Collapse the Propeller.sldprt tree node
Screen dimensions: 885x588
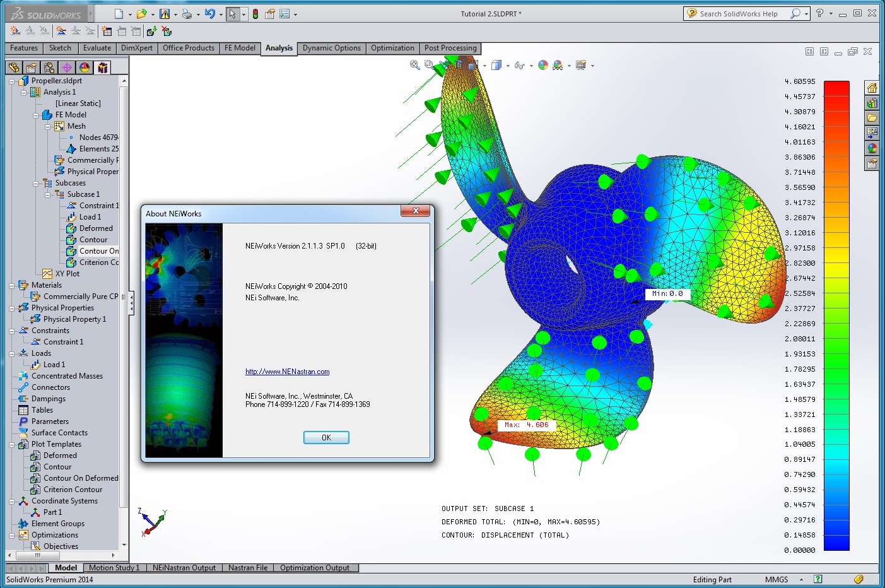pos(11,81)
